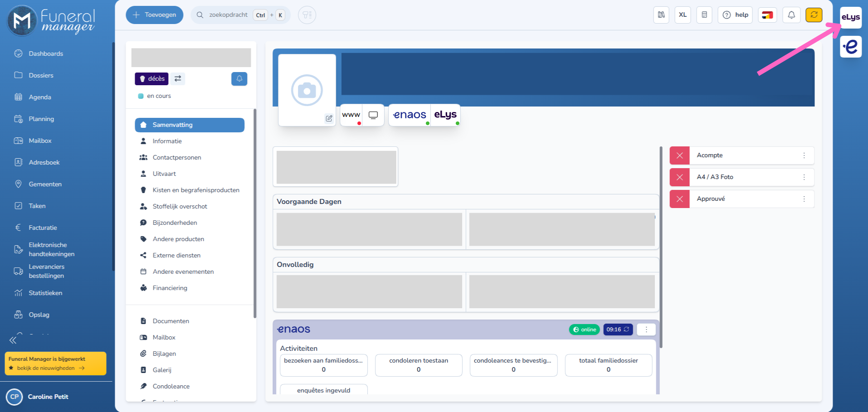868x412 pixels.
Task: Open the eLys app in the right sidebar
Action: [x=850, y=18]
